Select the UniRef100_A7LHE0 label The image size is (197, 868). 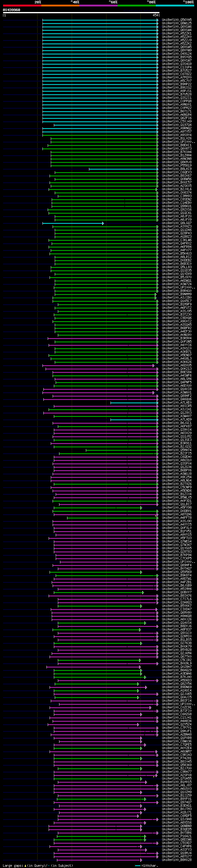pyautogui.click(x=177, y=403)
